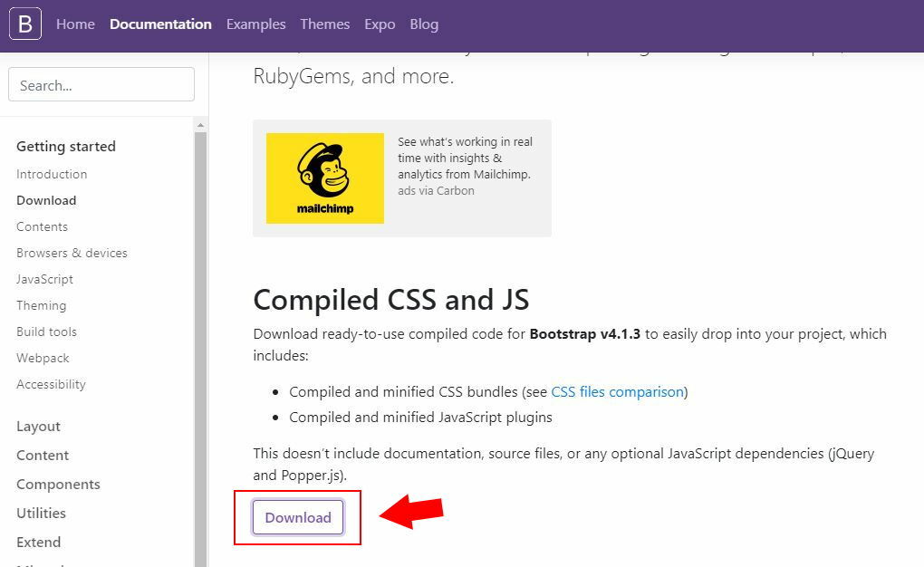Select Home in the top navigation
Image resolution: width=924 pixels, height=567 pixels.
coord(75,24)
